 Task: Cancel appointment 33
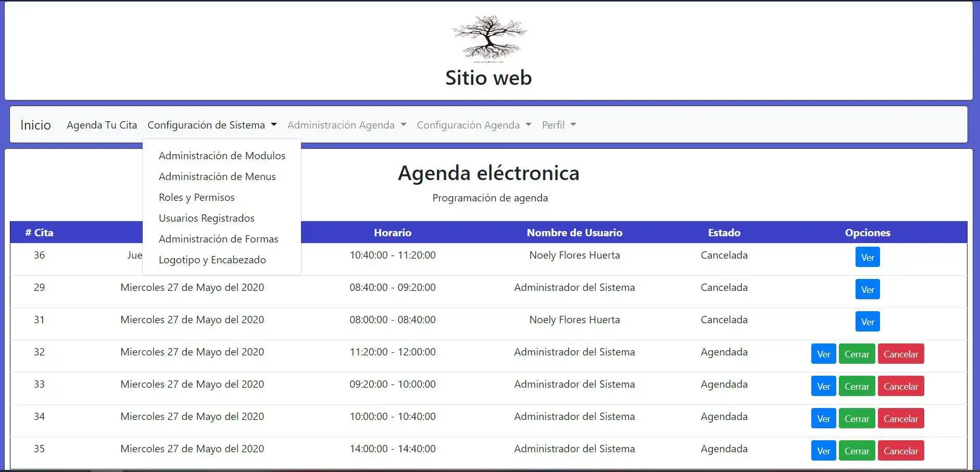tap(901, 386)
